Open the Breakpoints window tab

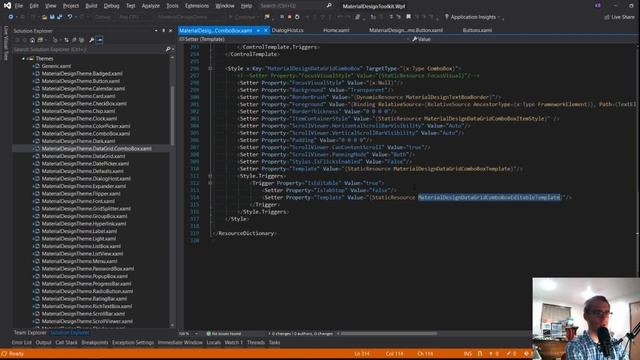(95, 343)
